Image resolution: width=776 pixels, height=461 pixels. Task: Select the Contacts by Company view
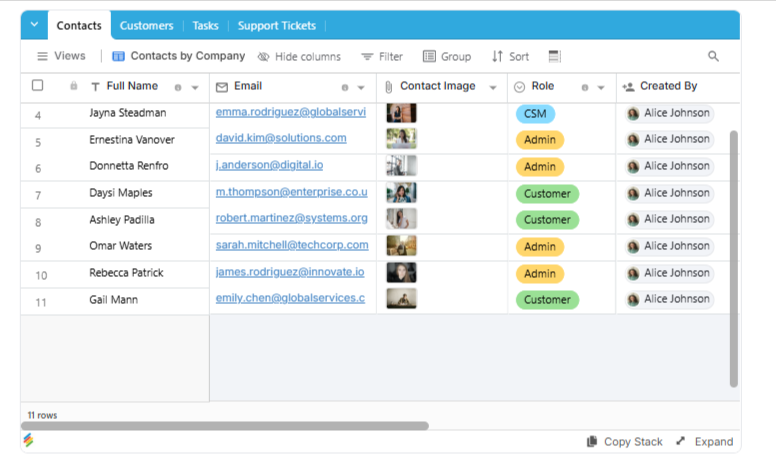click(x=179, y=56)
